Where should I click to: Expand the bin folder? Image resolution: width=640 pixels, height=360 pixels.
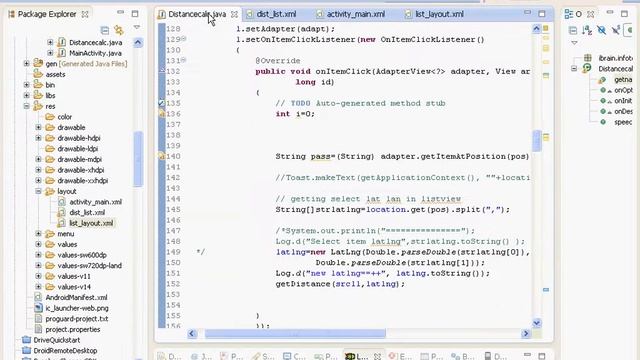27,85
